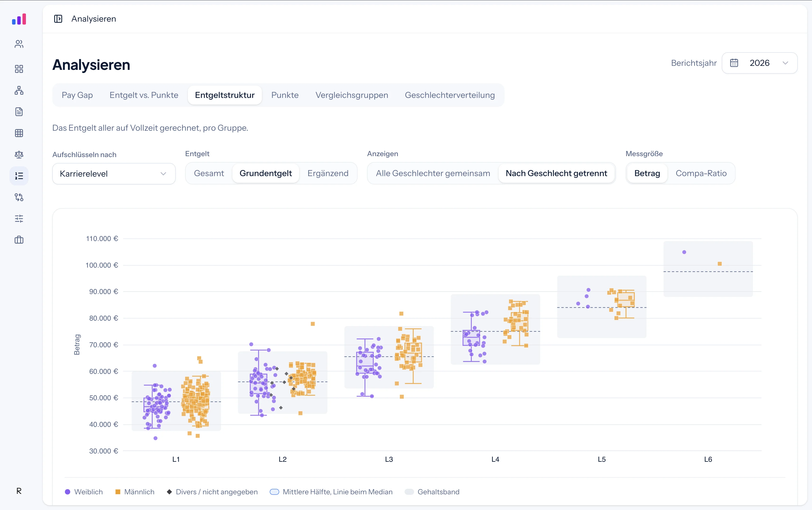Viewport: 812px width, 510px height.
Task: Open the Karrierelevel dropdown
Action: [x=114, y=174]
